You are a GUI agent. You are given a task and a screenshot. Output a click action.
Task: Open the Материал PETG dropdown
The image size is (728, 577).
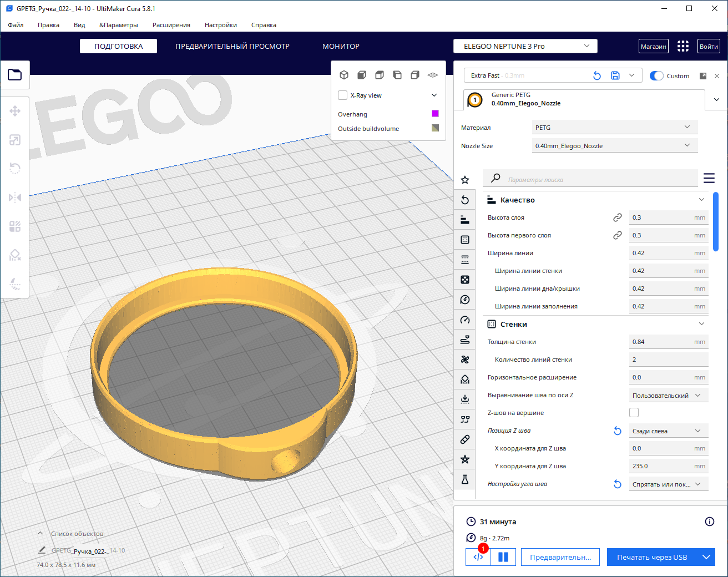(614, 128)
